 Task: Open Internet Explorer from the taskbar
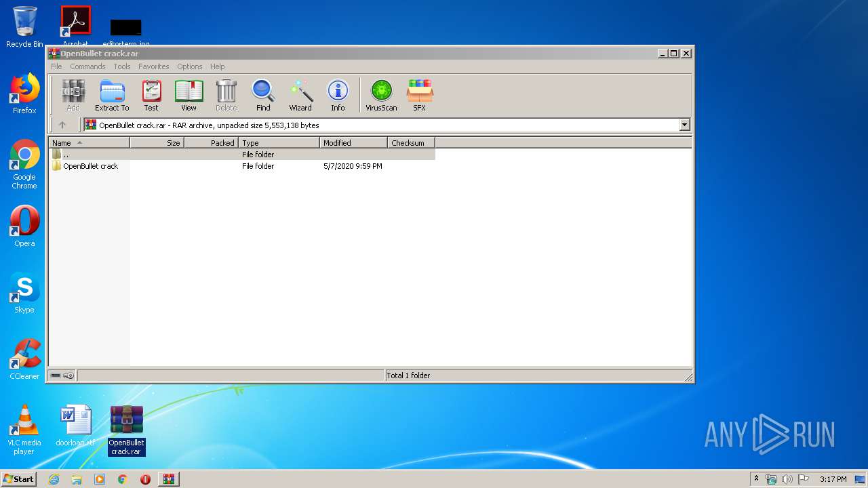click(x=54, y=479)
